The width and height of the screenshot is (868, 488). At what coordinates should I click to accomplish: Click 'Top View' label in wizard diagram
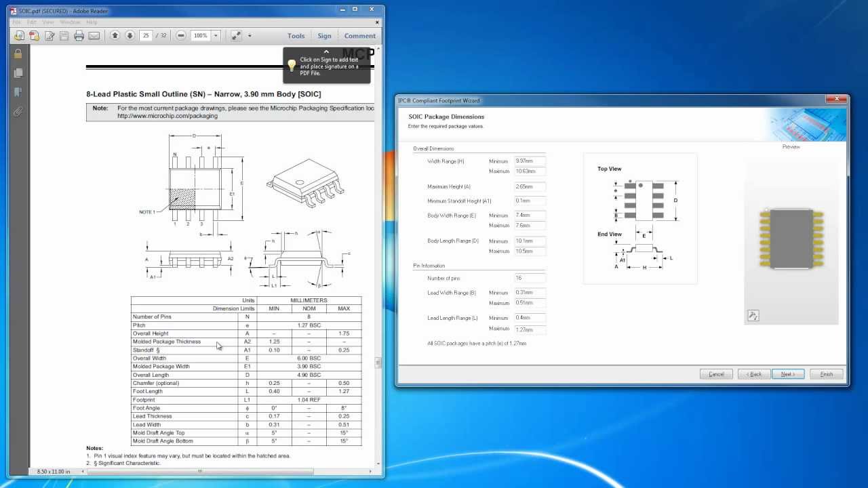tap(609, 169)
